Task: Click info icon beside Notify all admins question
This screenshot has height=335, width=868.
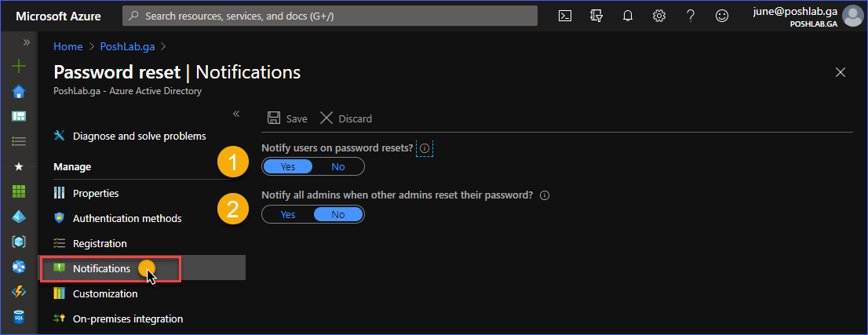Action: (x=544, y=195)
